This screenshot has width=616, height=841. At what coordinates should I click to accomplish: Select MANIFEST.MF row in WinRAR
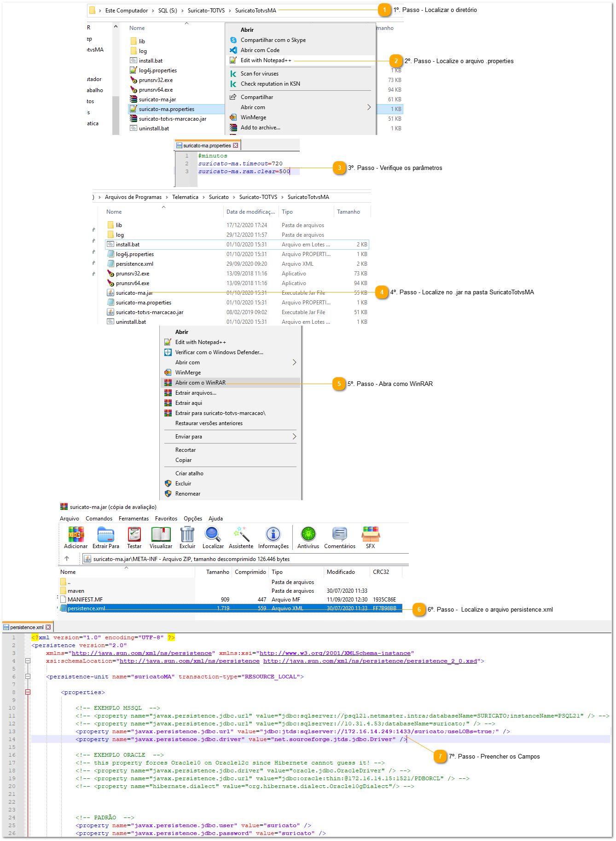[x=231, y=600]
